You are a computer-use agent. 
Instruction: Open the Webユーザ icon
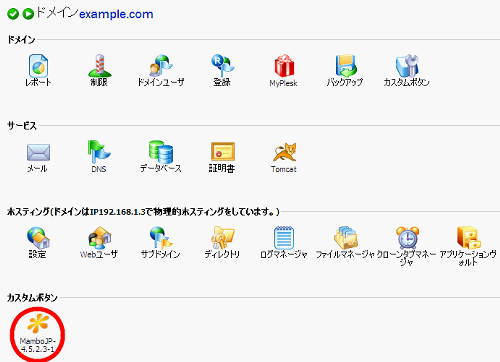(x=99, y=238)
